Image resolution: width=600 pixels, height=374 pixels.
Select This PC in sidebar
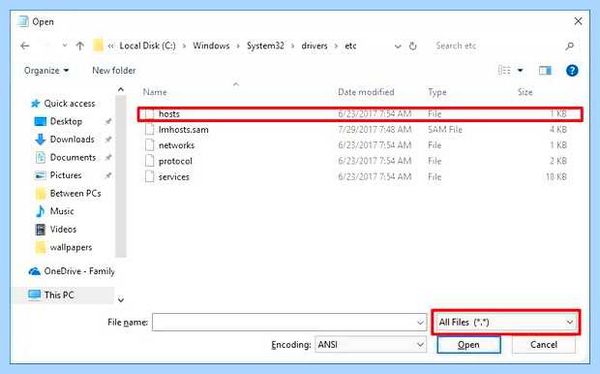(x=59, y=295)
